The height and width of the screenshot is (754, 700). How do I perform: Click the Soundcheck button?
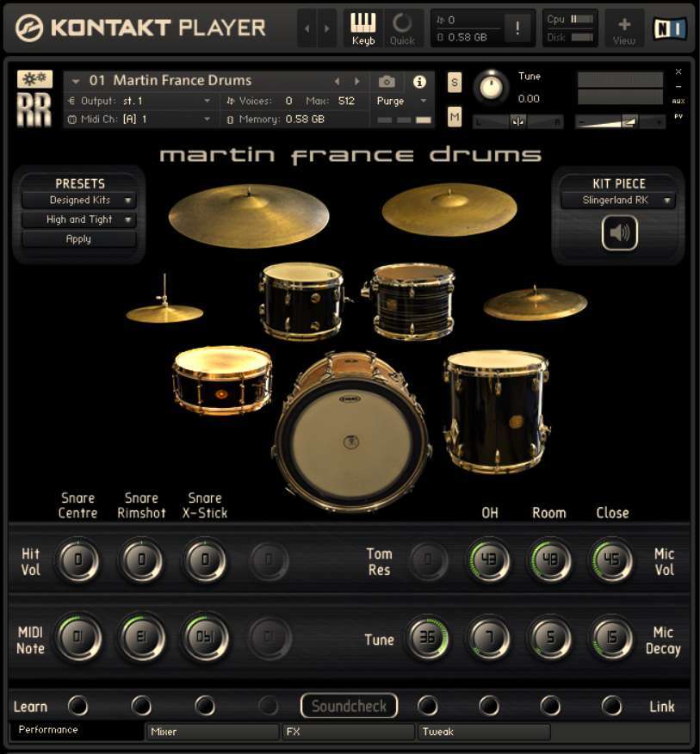point(350,706)
